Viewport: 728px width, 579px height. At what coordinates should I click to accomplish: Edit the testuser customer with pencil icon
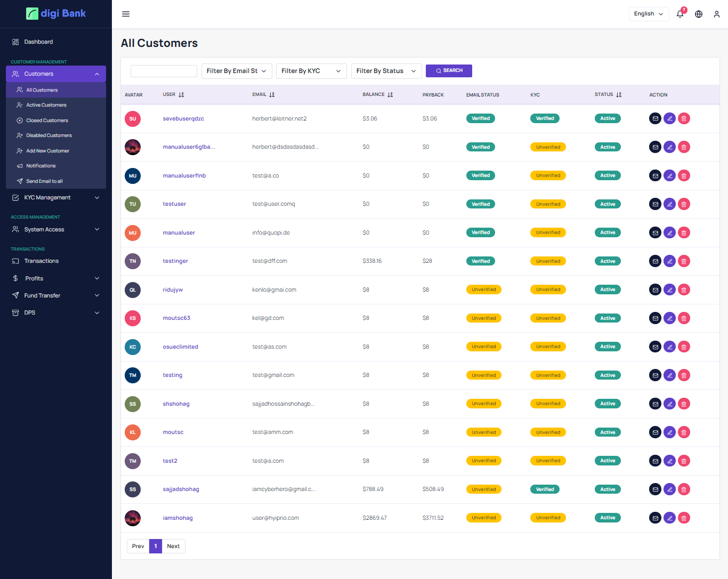tap(670, 204)
